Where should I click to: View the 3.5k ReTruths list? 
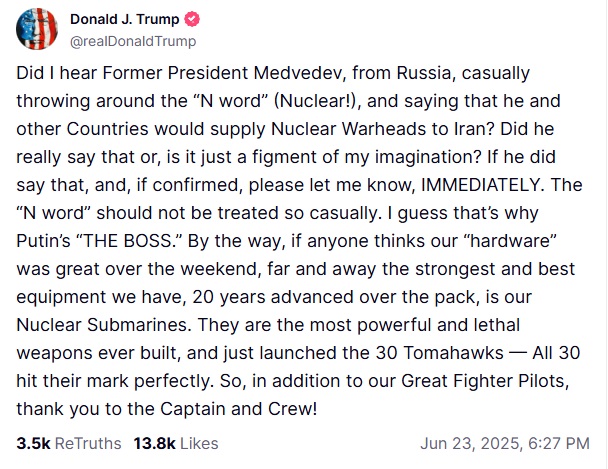pyautogui.click(x=69, y=442)
